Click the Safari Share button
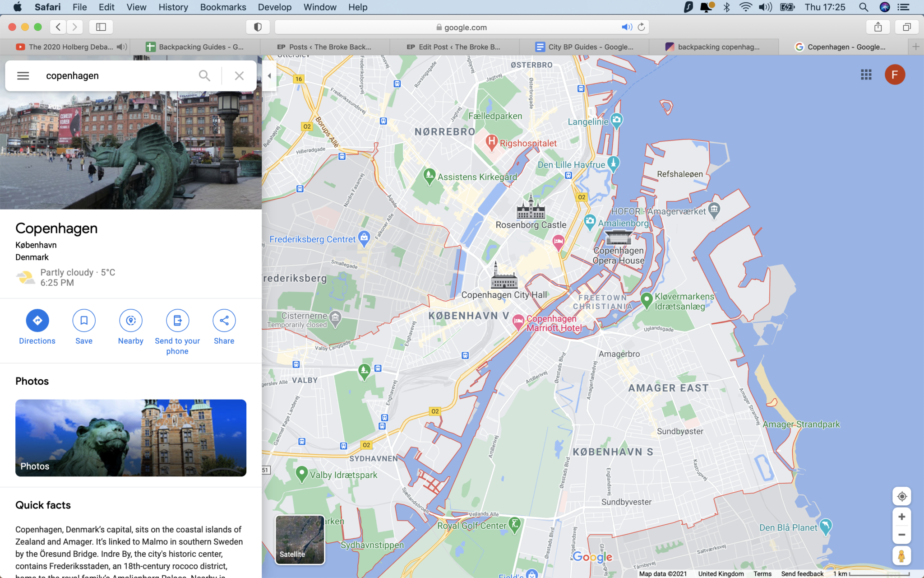This screenshot has height=578, width=924. (878, 27)
